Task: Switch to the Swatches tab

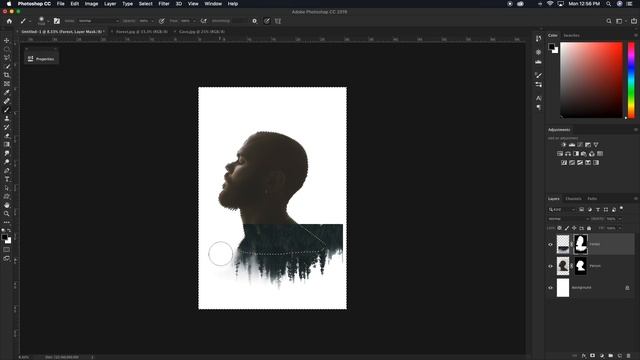Action: pos(571,36)
